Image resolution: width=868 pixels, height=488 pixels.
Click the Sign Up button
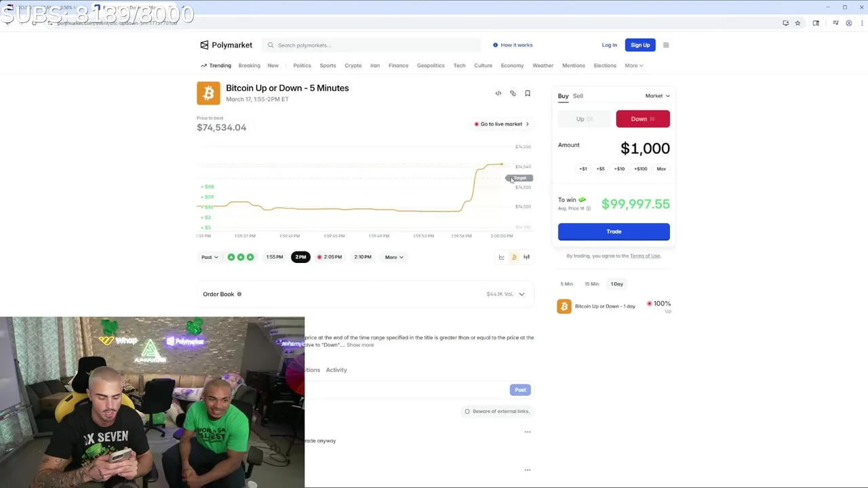click(x=640, y=45)
